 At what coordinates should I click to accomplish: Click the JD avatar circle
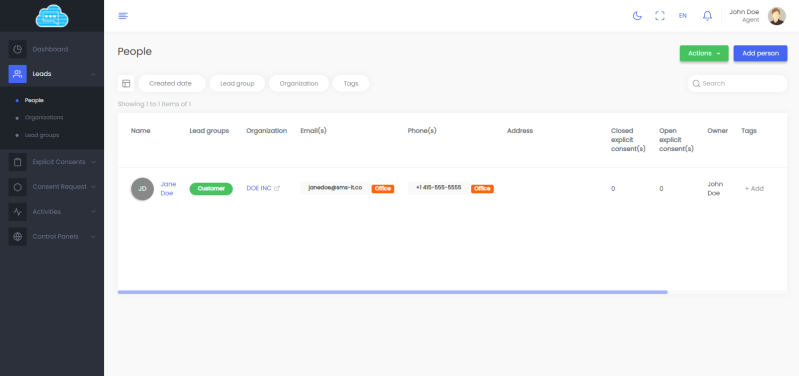point(142,189)
